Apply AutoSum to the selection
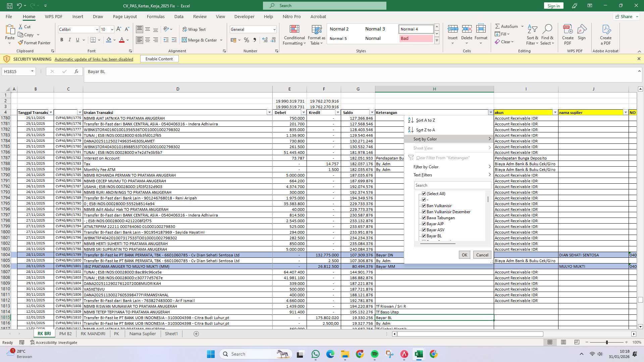The width and height of the screenshot is (644, 362). pos(508,26)
